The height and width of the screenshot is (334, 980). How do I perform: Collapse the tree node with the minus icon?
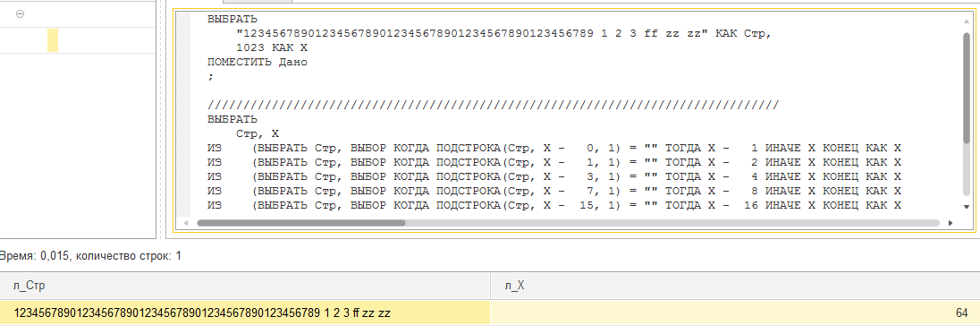[20, 13]
